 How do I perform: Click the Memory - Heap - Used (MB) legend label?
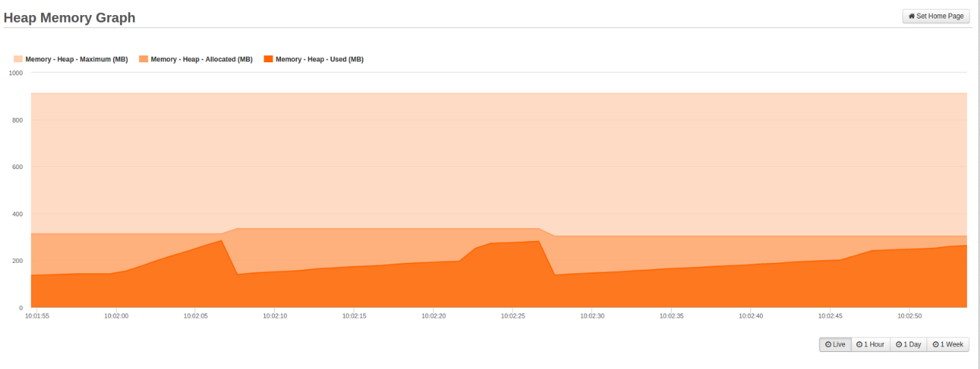click(x=319, y=60)
